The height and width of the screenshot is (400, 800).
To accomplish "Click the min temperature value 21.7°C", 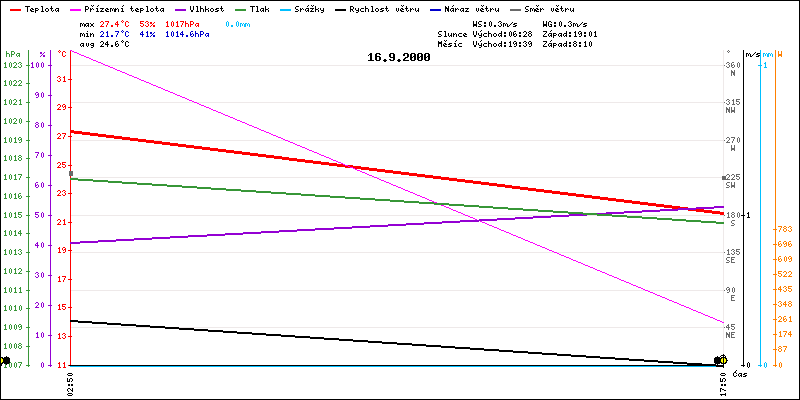I will point(114,33).
